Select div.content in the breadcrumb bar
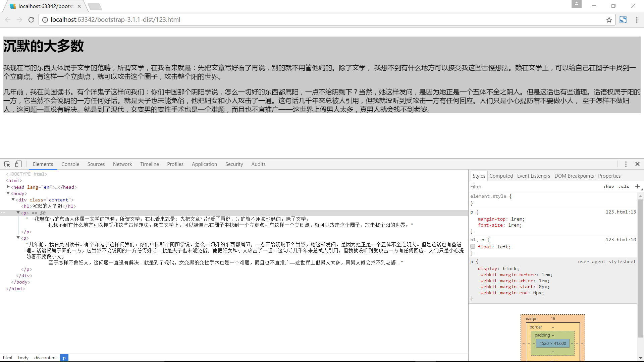This screenshot has height=362, width=644. 45,358
